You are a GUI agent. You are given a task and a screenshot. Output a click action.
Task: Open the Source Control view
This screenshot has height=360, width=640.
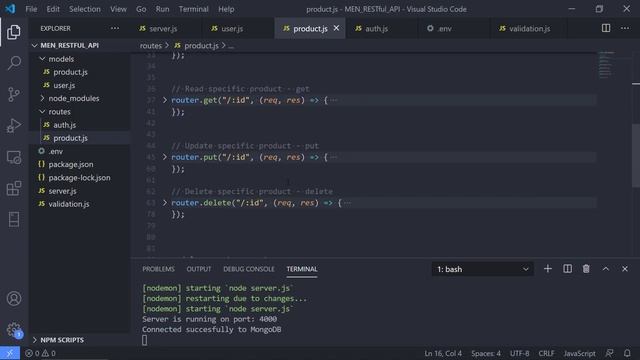click(x=14, y=94)
